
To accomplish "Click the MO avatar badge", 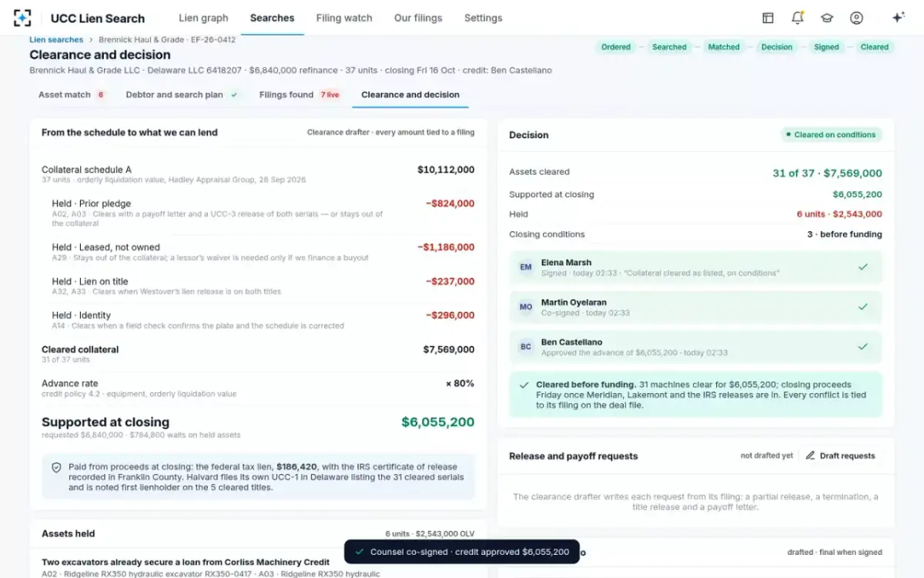I will click(526, 307).
